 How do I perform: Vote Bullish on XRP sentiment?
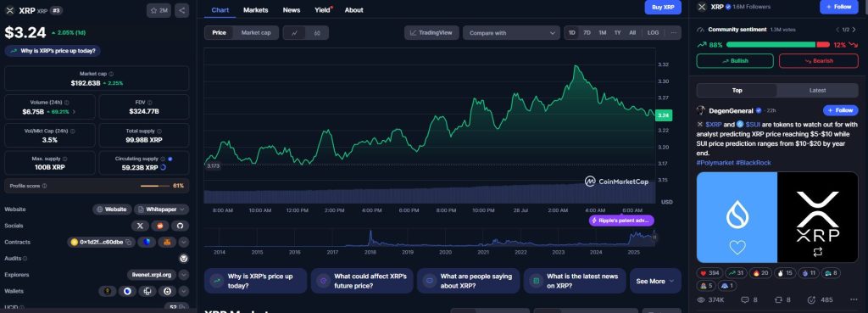734,61
